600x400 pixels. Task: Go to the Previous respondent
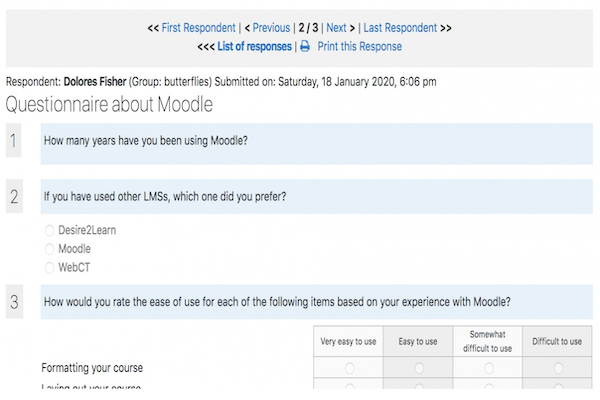pos(271,28)
